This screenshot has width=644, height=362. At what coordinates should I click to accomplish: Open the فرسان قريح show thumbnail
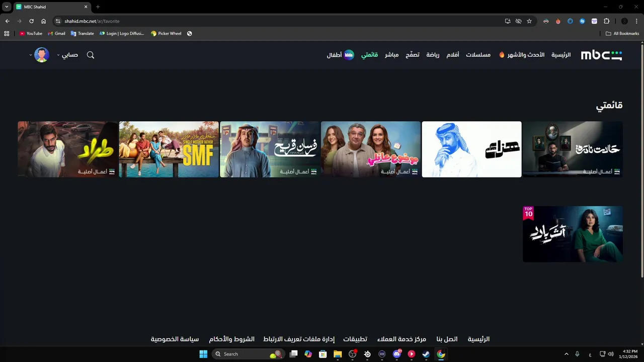tap(270, 149)
